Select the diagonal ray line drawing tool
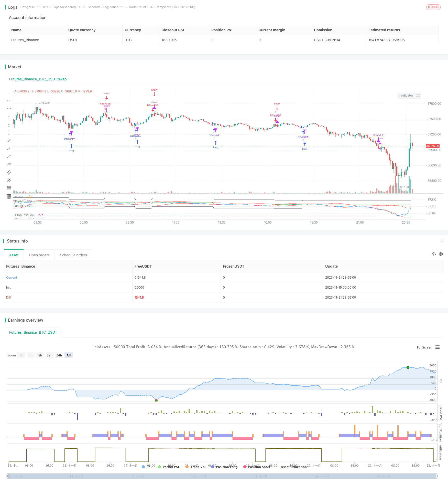Viewport: 448px width, 486px height. [x=9, y=149]
